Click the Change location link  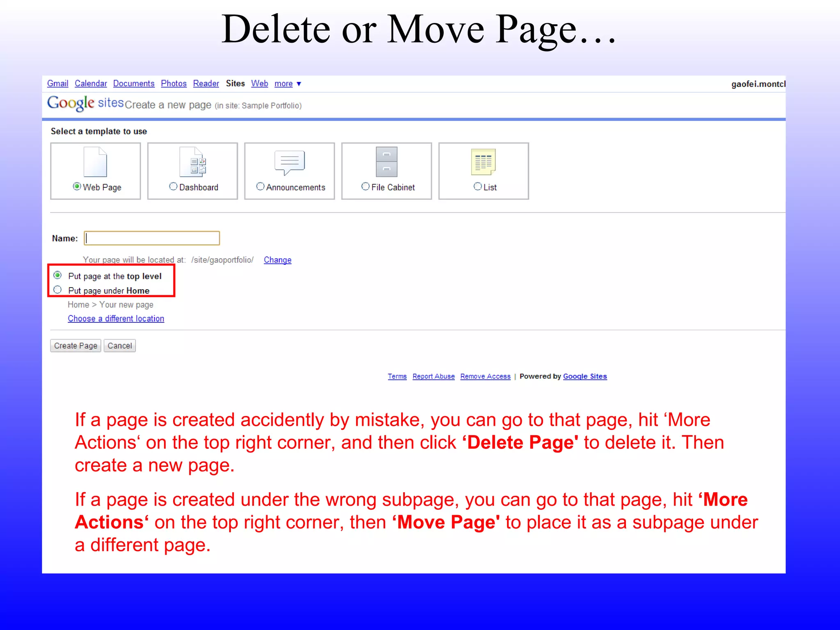point(278,260)
